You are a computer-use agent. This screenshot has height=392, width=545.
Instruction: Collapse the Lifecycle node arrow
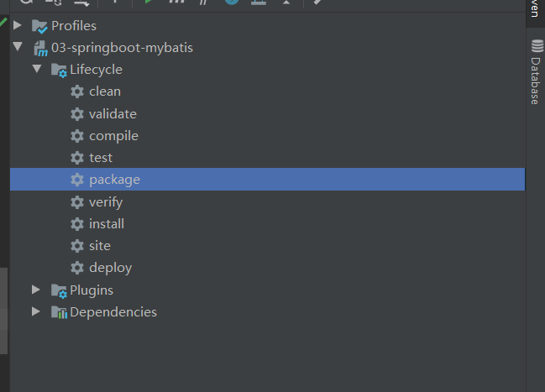(x=36, y=70)
